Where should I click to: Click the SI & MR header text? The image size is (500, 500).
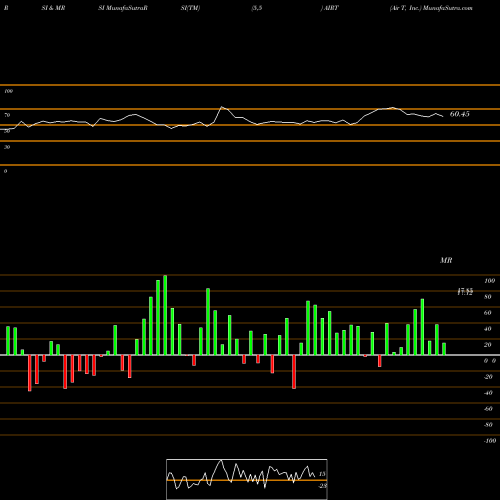(53, 8)
